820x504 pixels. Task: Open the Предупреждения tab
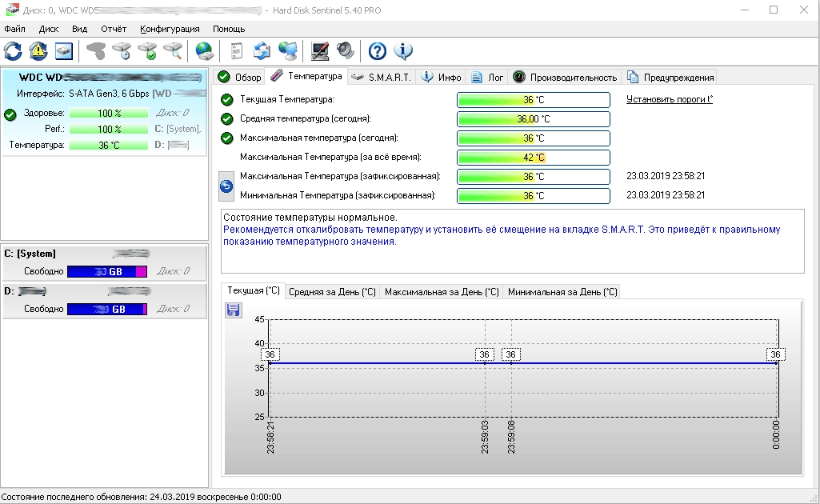tap(670, 77)
